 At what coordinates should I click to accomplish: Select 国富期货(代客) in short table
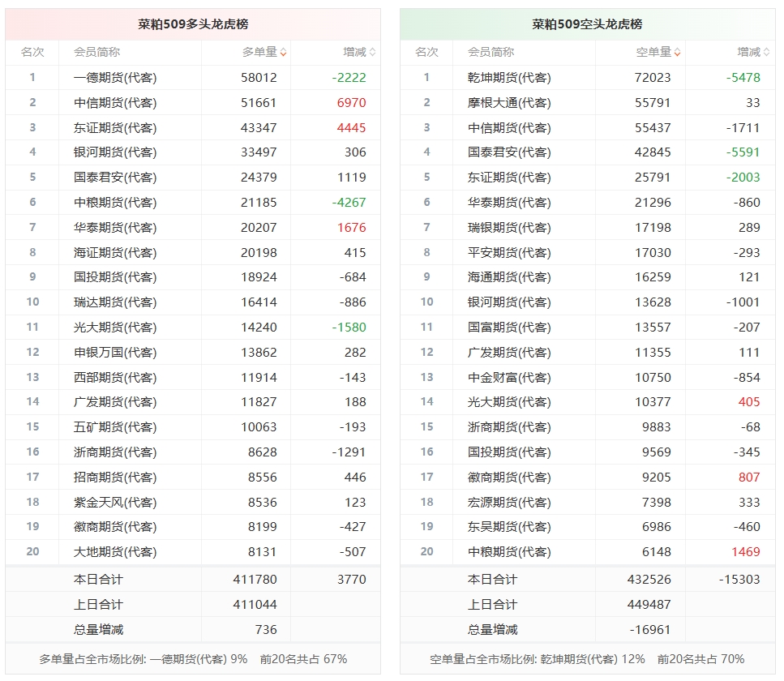[509, 327]
